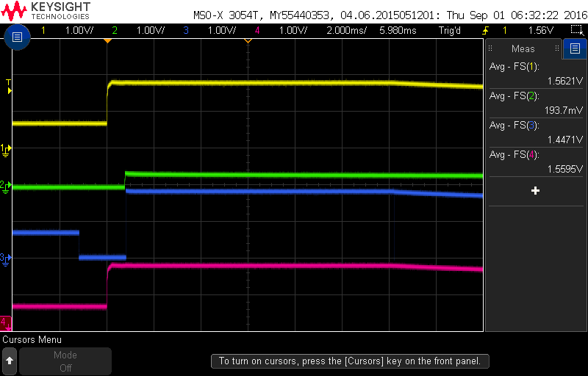Click the rising edge trigger slope icon
This screenshot has height=376, width=588.
pyautogui.click(x=486, y=30)
